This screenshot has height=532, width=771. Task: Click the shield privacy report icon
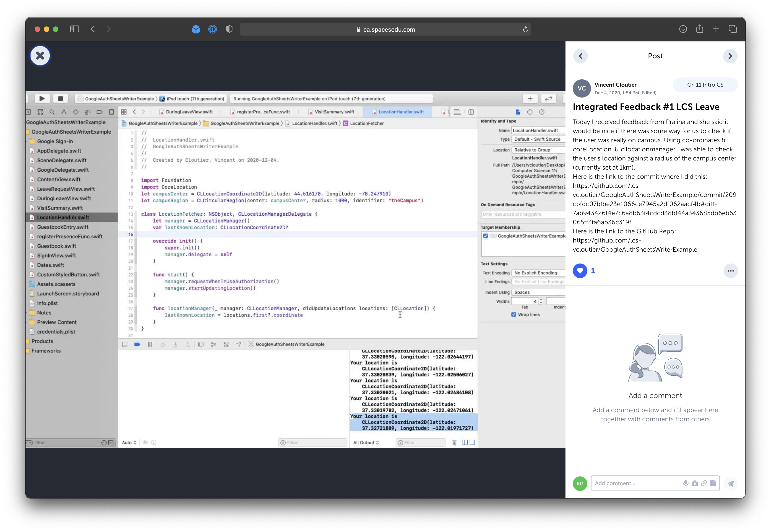(x=229, y=29)
